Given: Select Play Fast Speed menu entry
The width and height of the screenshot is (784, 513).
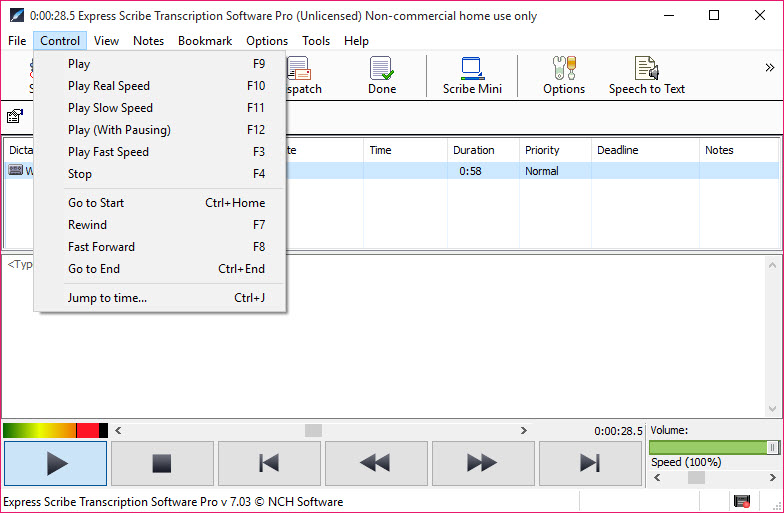Looking at the screenshot, I should [160, 152].
